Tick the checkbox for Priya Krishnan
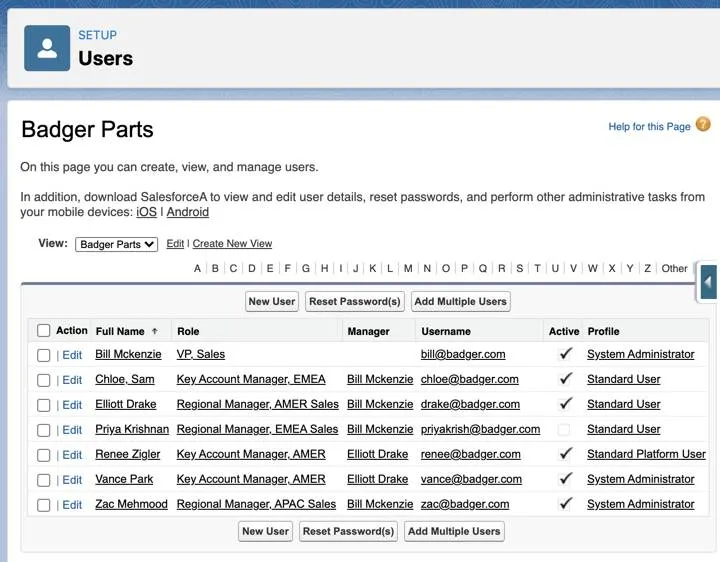Image resolution: width=720 pixels, height=562 pixels. [44, 430]
